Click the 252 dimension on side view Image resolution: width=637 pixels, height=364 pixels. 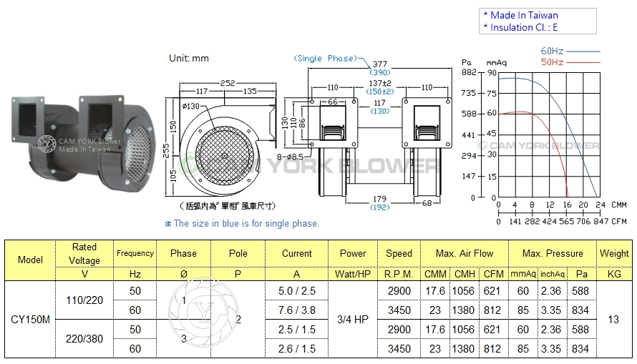tap(228, 83)
